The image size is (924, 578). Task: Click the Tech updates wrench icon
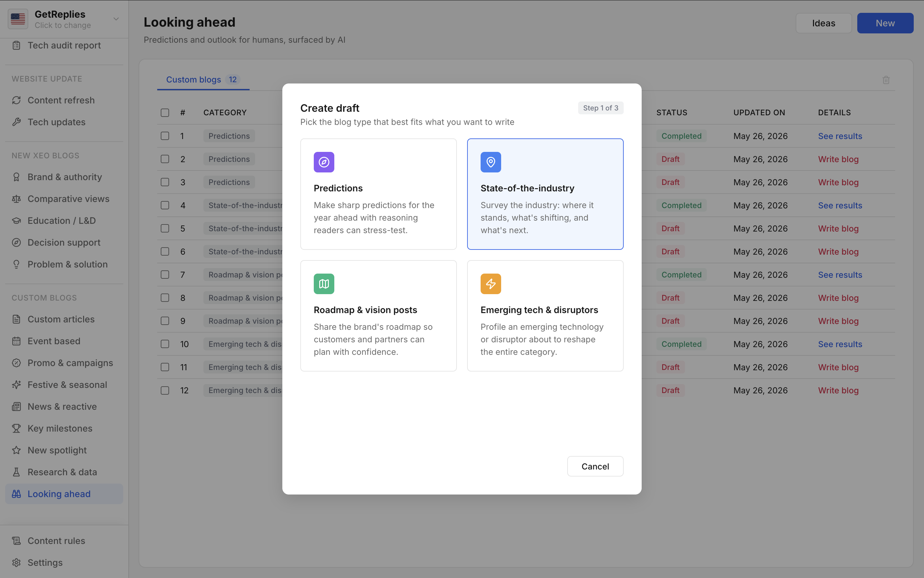point(16,122)
